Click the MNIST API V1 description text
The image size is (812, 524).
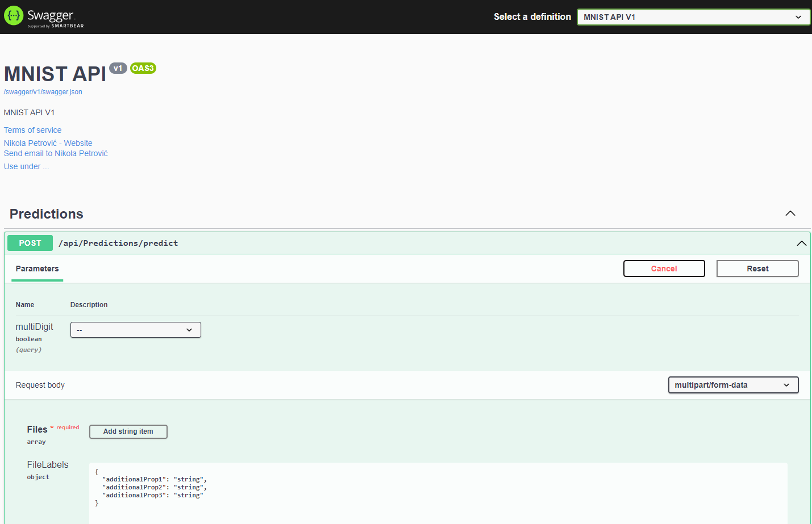tap(30, 112)
